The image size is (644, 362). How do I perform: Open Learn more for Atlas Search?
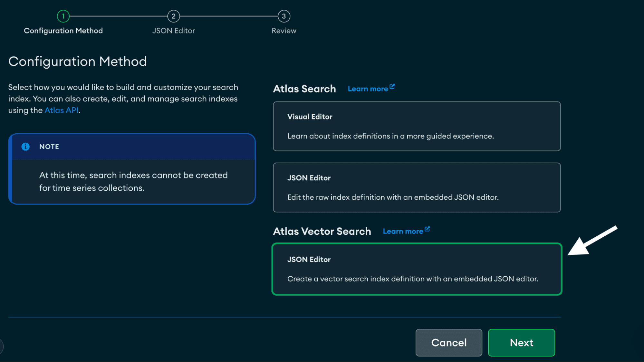pyautogui.click(x=368, y=89)
